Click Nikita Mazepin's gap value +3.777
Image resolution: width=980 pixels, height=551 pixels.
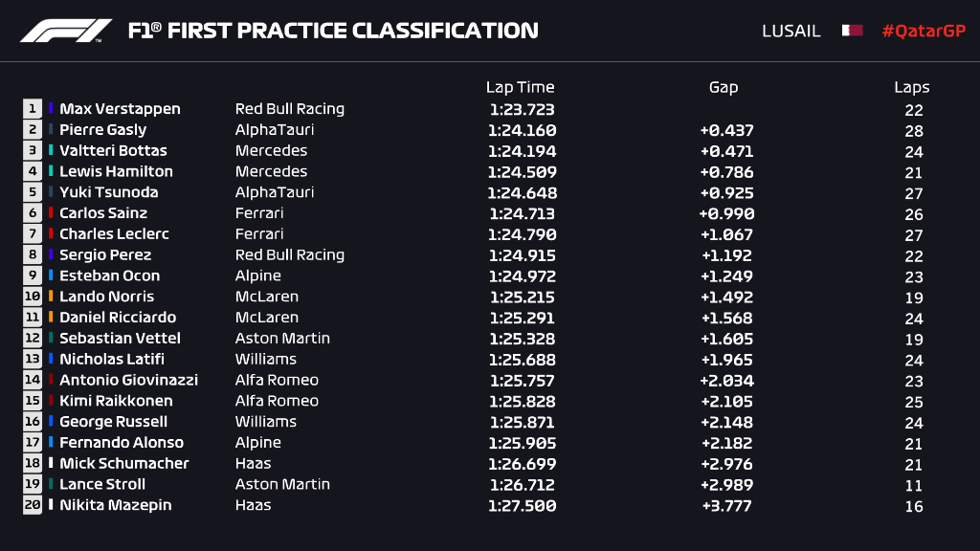[727, 506]
